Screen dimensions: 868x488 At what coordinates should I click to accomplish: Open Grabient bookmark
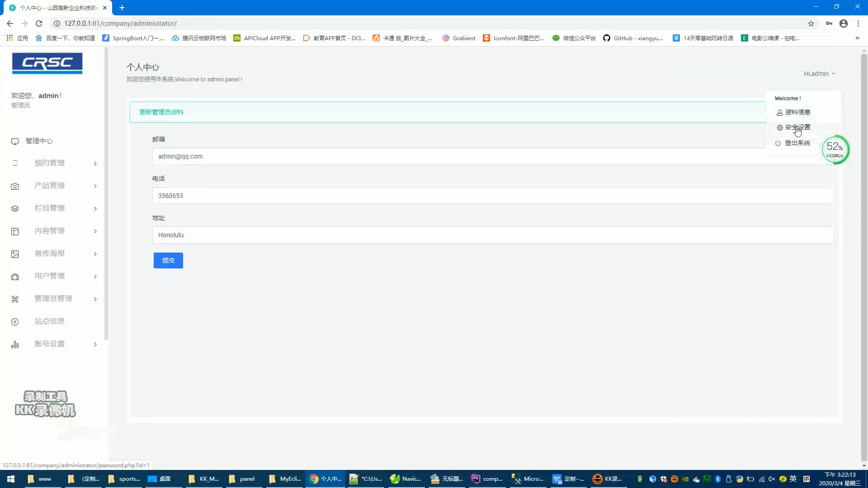pos(459,38)
